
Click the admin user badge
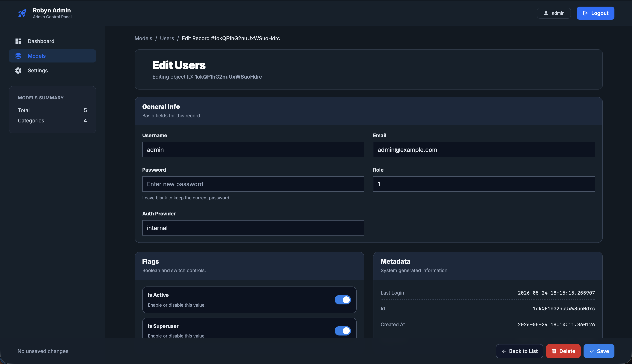(554, 13)
